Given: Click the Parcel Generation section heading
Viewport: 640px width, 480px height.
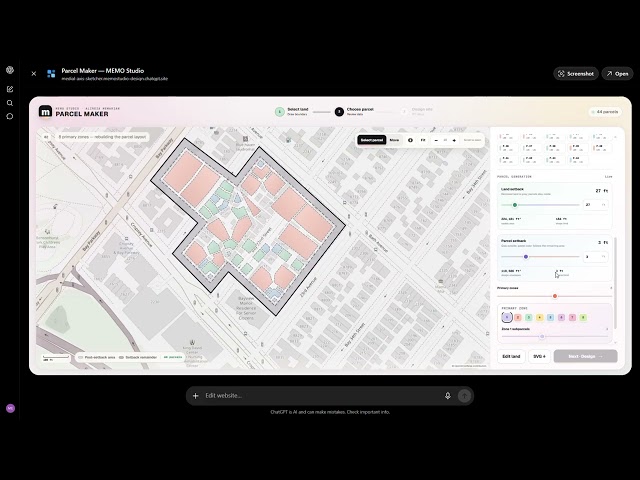Looking at the screenshot, I should 514,177.
